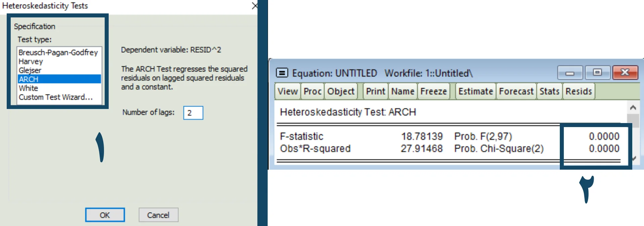Close the Equation UNTITLED window
Viewport: 644px width, 226px height.
(x=625, y=73)
